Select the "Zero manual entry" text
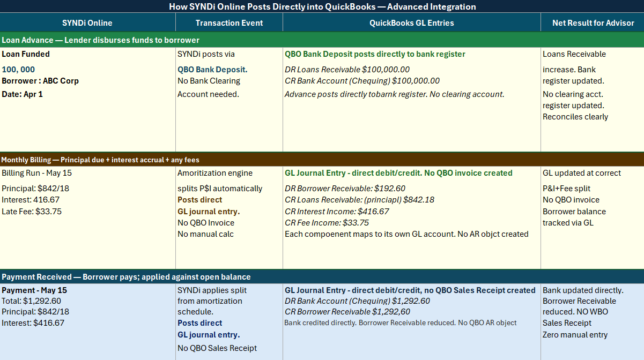 click(x=575, y=335)
